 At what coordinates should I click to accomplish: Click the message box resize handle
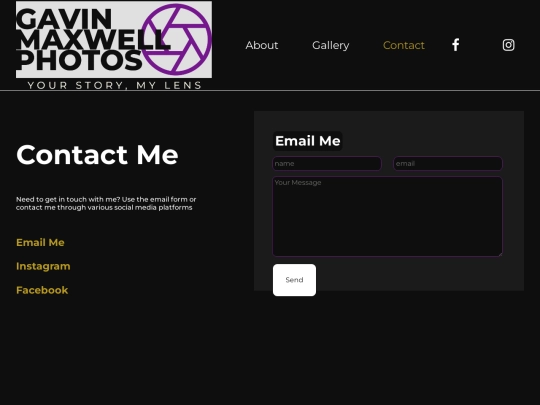500,254
